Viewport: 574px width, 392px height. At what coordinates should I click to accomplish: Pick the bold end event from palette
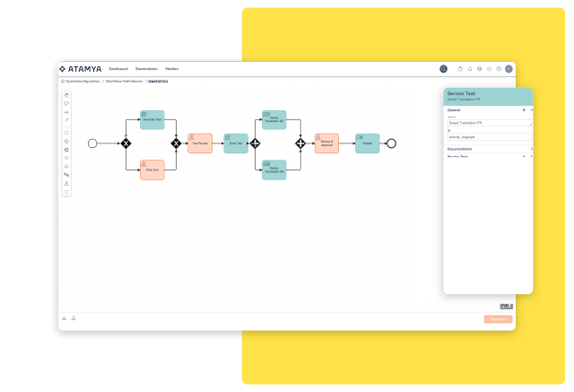pyautogui.click(x=66, y=150)
